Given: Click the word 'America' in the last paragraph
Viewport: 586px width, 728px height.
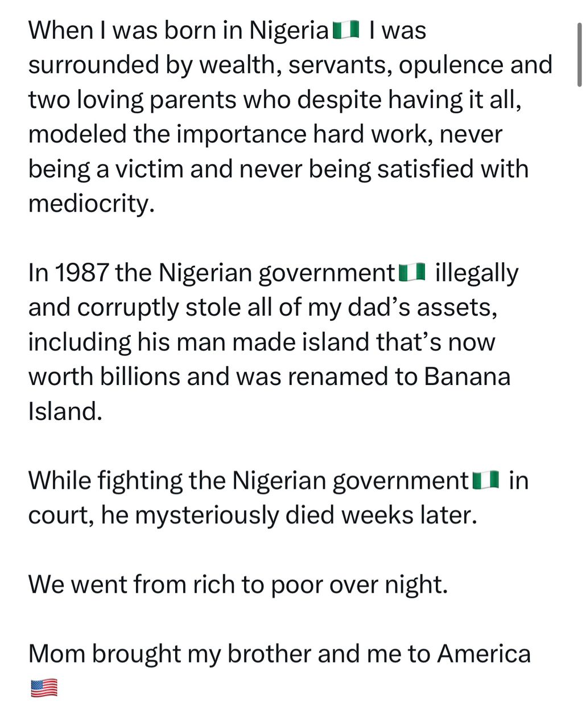Looking at the screenshot, I should (484, 654).
